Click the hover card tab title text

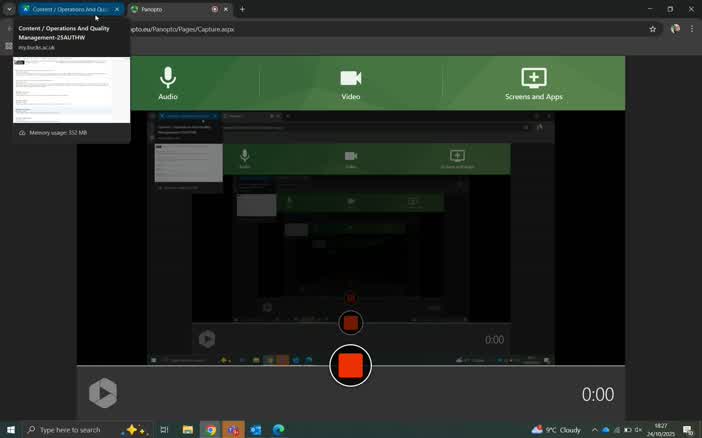(x=64, y=33)
